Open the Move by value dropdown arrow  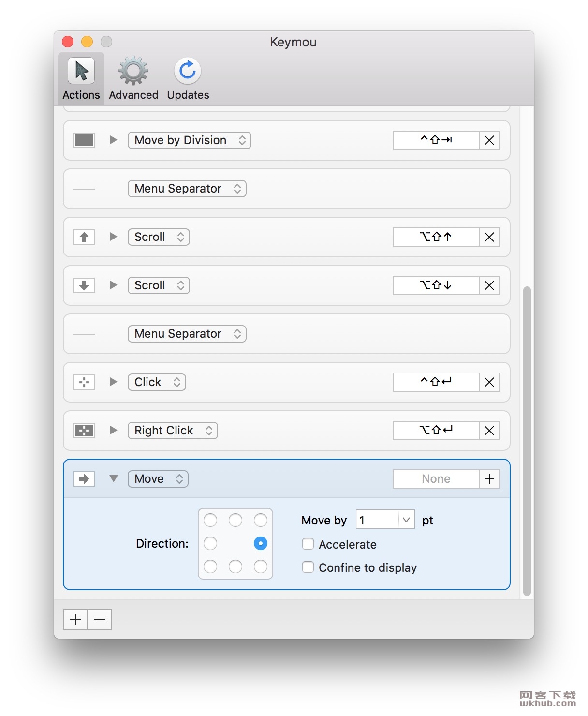click(406, 520)
